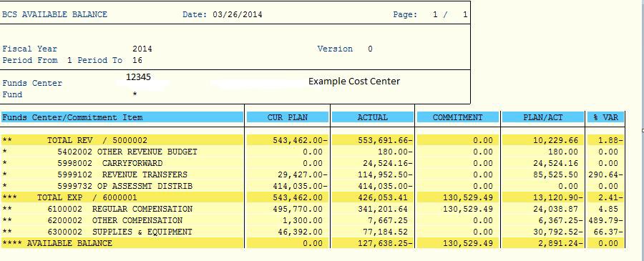
Task: Click the % VAR column header
Action: pos(605,117)
